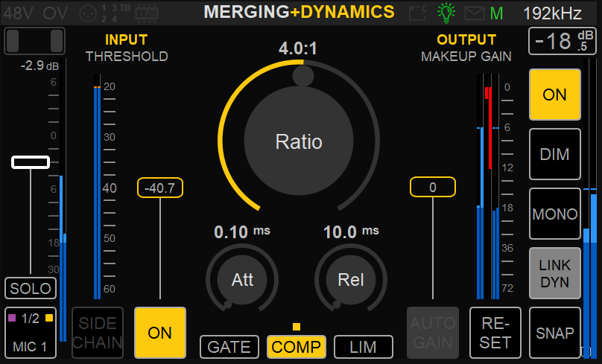Image resolution: width=602 pixels, height=364 pixels.
Task: Click the makeup gain 0 slider handle
Action: point(433,187)
